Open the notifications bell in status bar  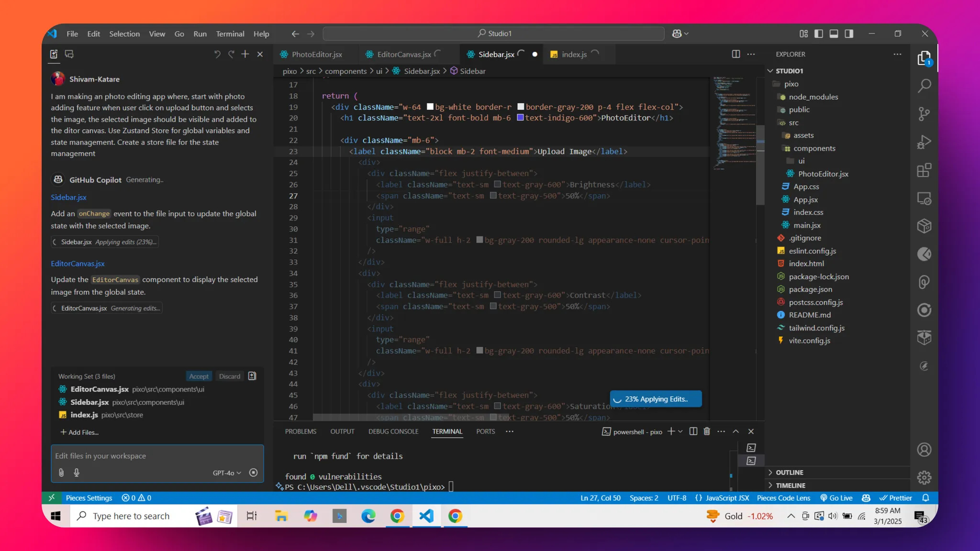coord(925,498)
